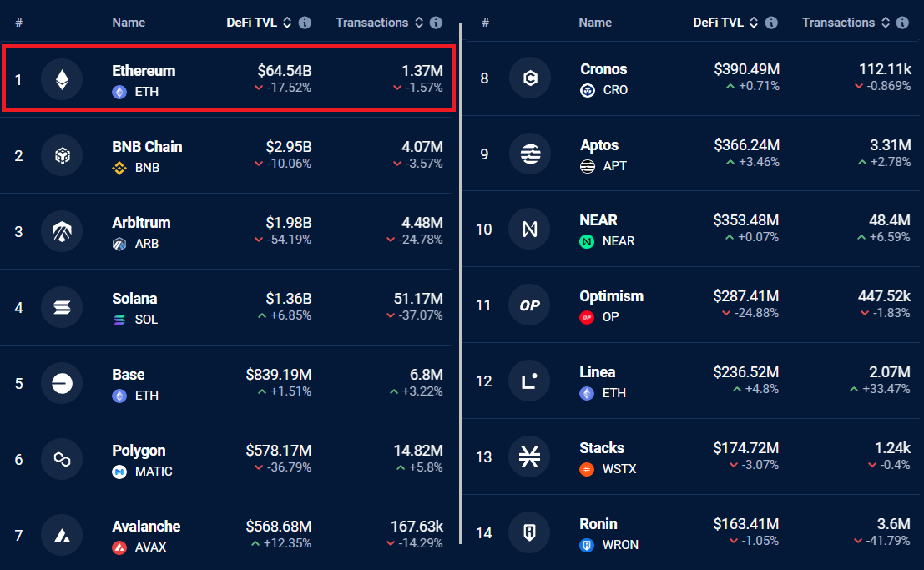Click the Solana chain logo icon

[62, 307]
